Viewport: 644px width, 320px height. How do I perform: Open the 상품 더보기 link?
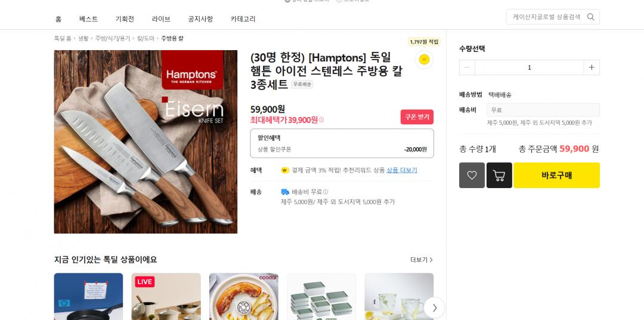click(402, 170)
